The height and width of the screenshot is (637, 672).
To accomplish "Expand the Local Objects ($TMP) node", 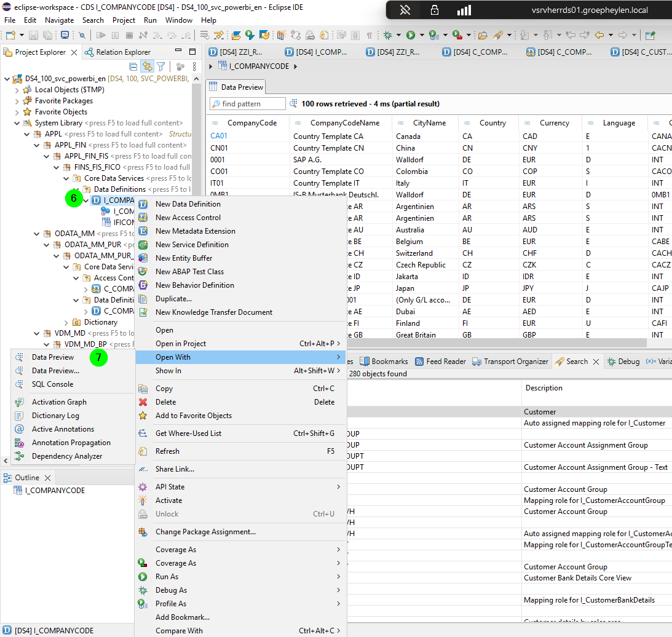I will point(17,90).
